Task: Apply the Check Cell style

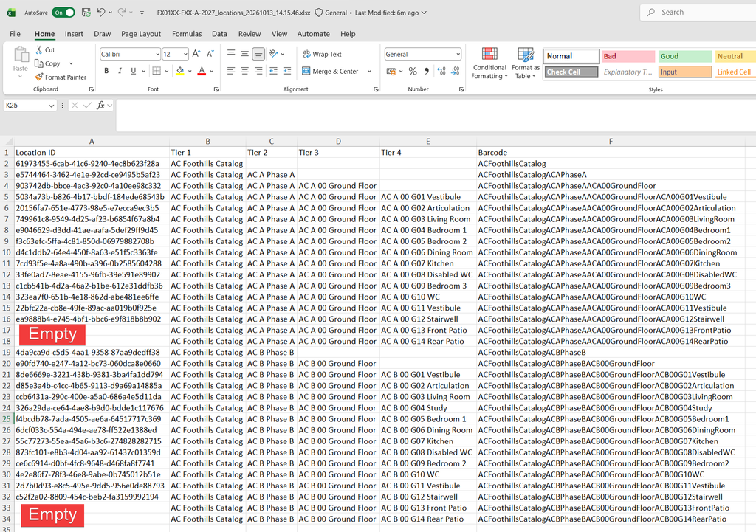Action: [571, 72]
